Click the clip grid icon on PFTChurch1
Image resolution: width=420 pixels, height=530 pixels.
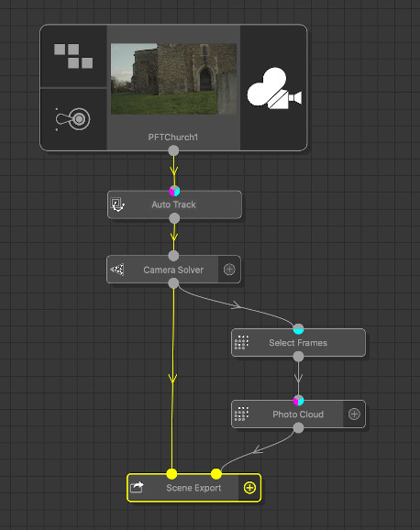73,56
